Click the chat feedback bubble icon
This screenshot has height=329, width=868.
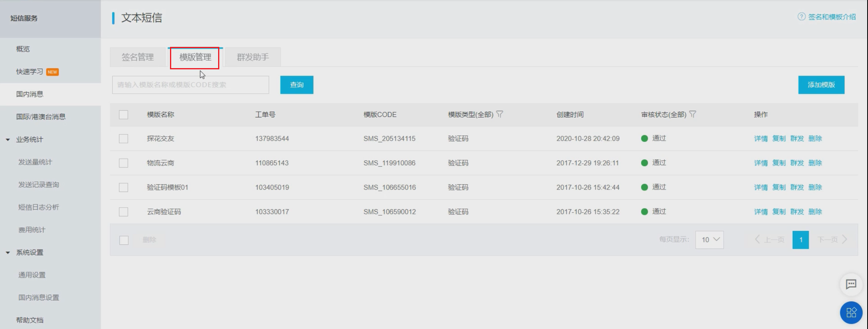tap(851, 284)
